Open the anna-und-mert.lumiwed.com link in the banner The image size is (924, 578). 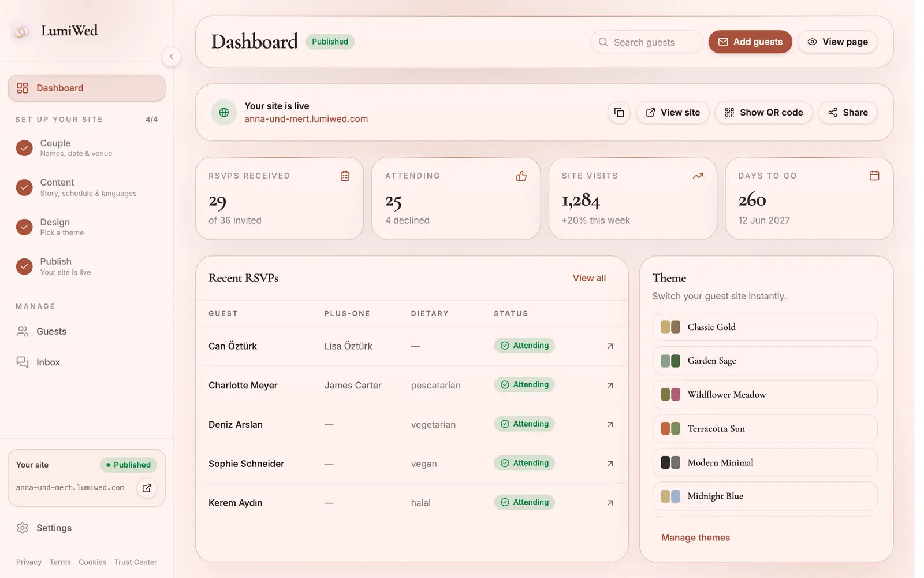pyautogui.click(x=306, y=119)
